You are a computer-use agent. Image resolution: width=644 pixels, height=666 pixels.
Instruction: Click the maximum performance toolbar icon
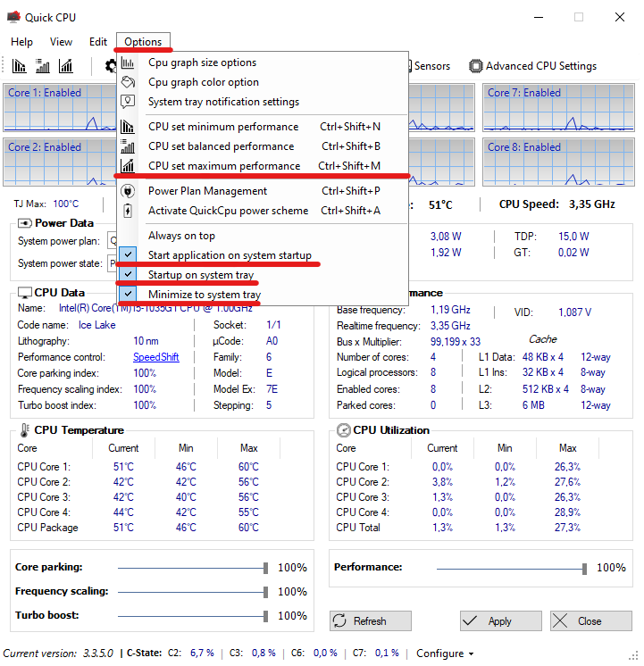tap(66, 66)
